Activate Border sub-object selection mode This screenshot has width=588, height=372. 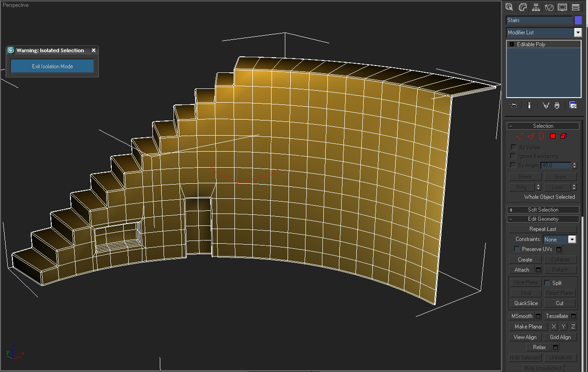click(x=541, y=136)
